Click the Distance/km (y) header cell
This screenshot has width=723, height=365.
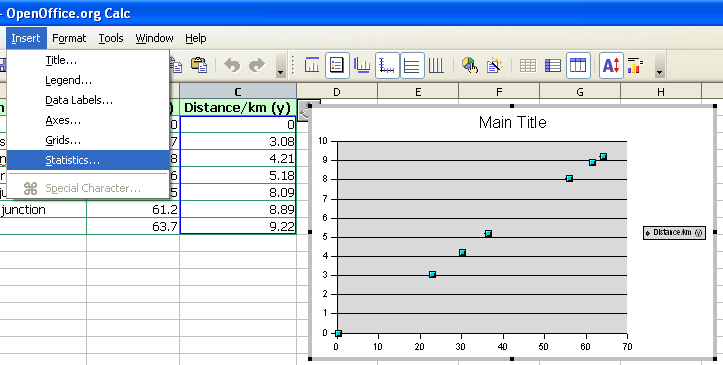tap(238, 107)
